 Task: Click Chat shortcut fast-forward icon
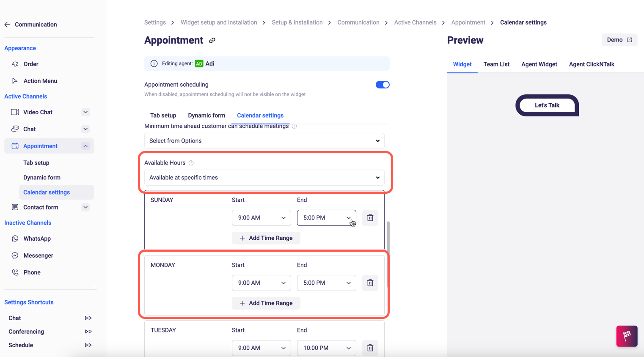(88, 318)
